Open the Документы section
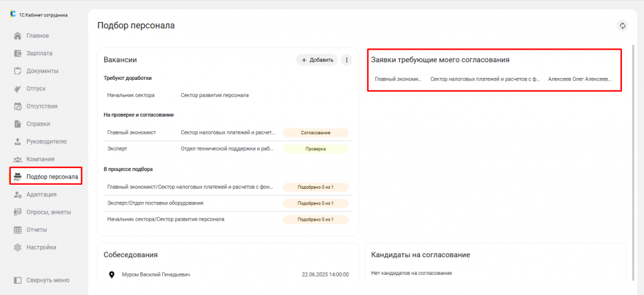The width and height of the screenshot is (644, 295). coord(42,71)
